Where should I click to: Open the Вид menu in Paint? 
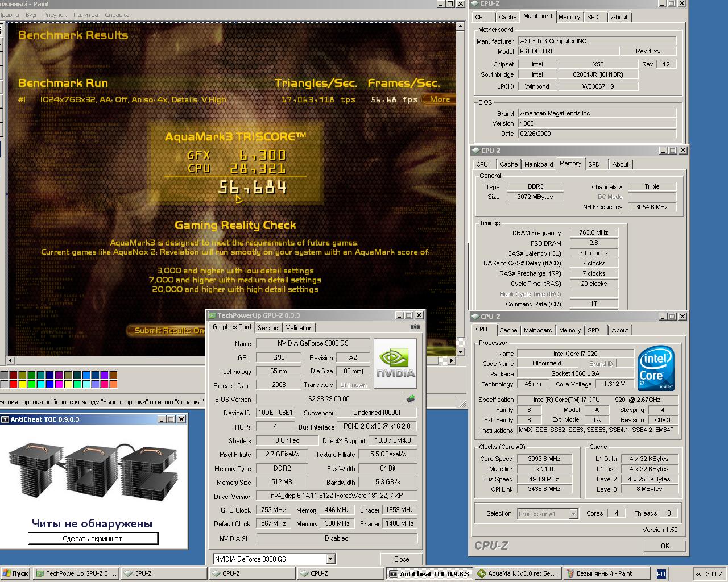pos(31,15)
